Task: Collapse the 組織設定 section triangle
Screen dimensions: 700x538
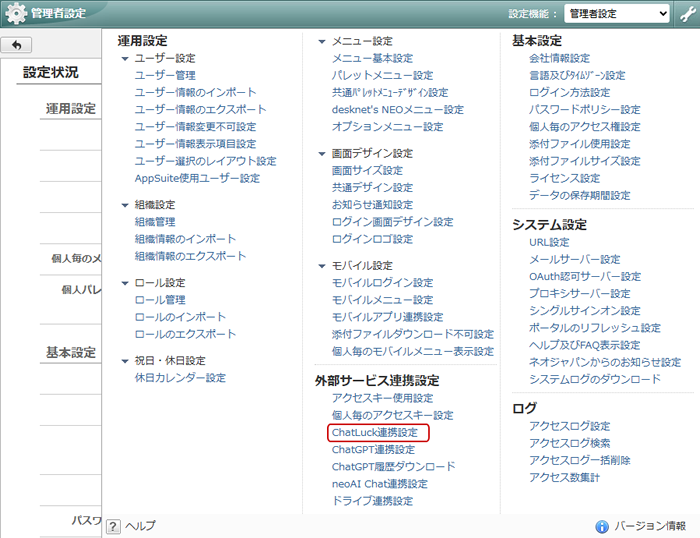Action: (125, 205)
